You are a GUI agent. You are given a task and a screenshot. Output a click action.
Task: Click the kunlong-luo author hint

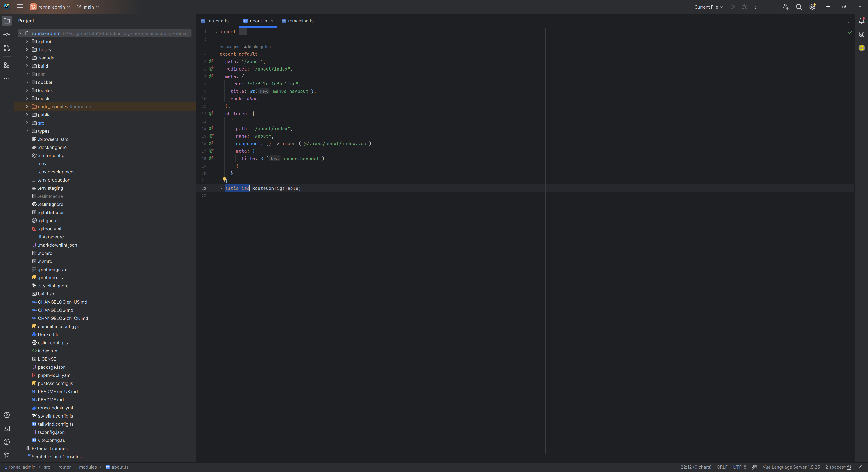click(257, 47)
